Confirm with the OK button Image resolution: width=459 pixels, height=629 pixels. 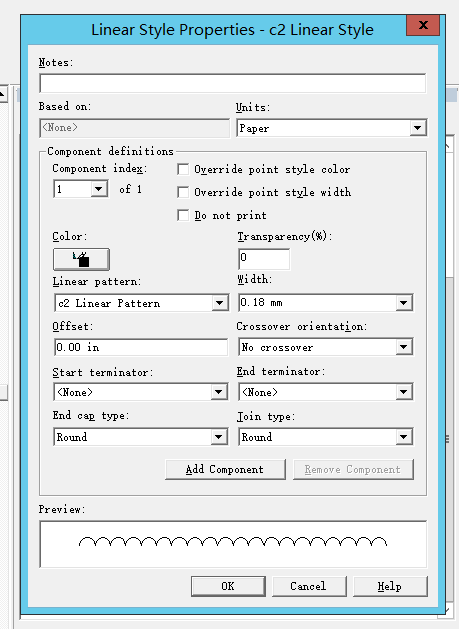228,586
